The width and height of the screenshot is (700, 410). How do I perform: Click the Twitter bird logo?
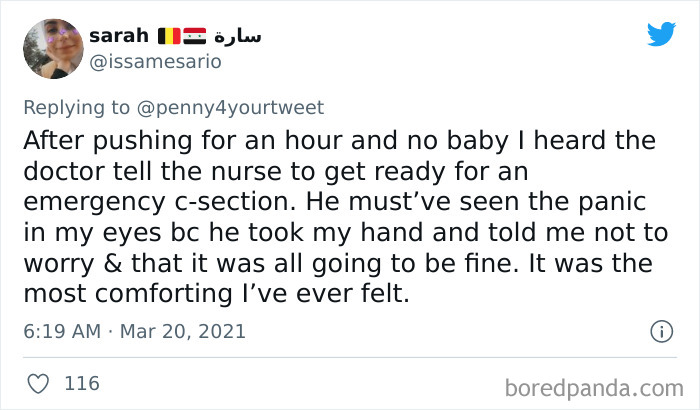pos(661,35)
